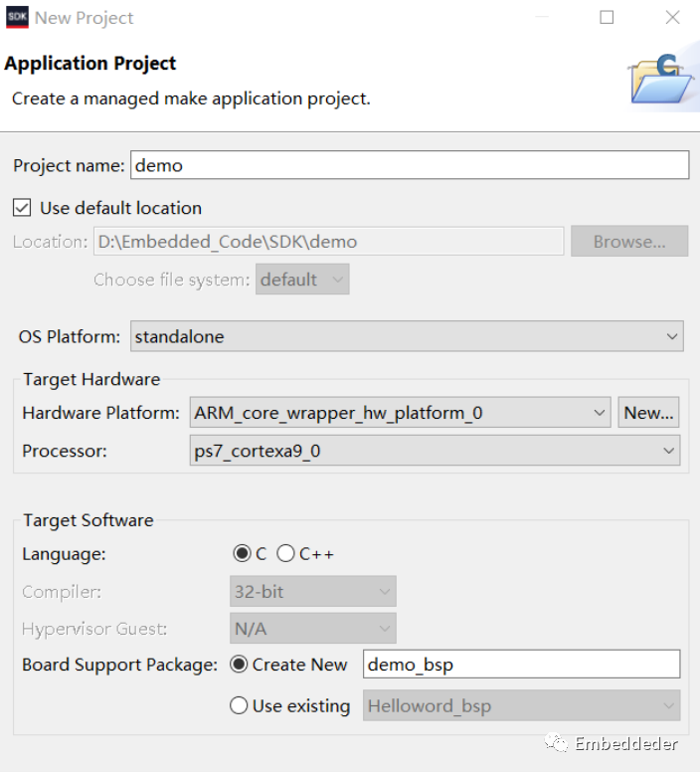Viewport: 700px width, 772px height.
Task: Open the Compiler 32-bit dropdown
Action: pos(313,591)
